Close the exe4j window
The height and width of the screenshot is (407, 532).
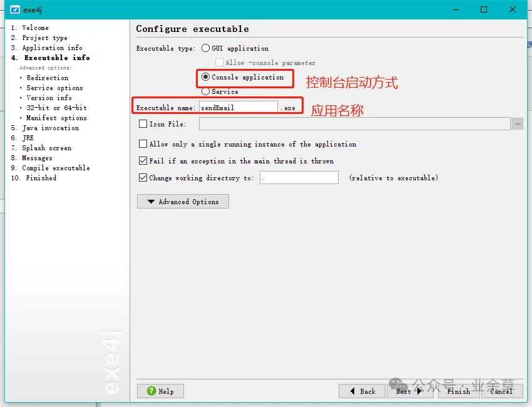point(513,9)
